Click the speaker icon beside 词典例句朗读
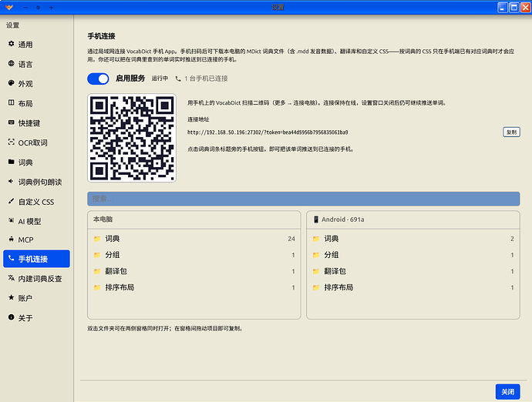 (x=12, y=181)
